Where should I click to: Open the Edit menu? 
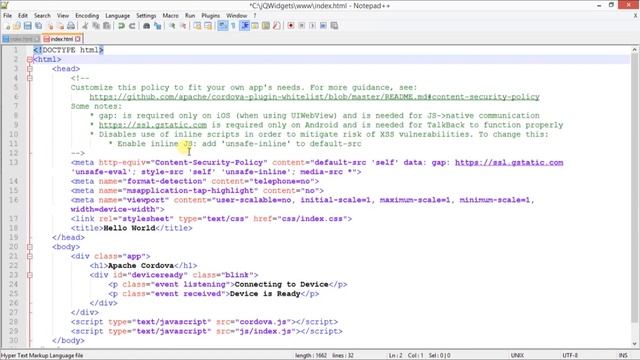[x=23, y=16]
